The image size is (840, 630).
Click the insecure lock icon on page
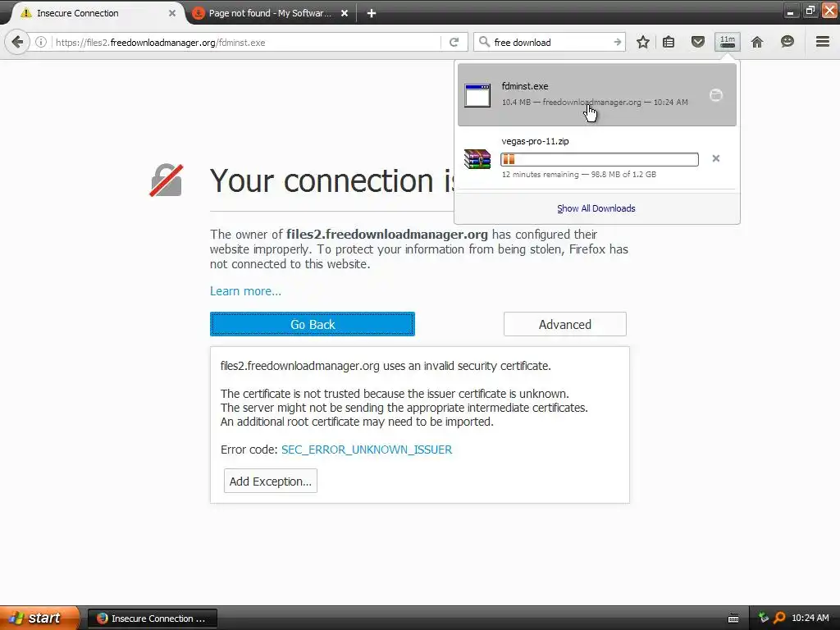tap(166, 180)
